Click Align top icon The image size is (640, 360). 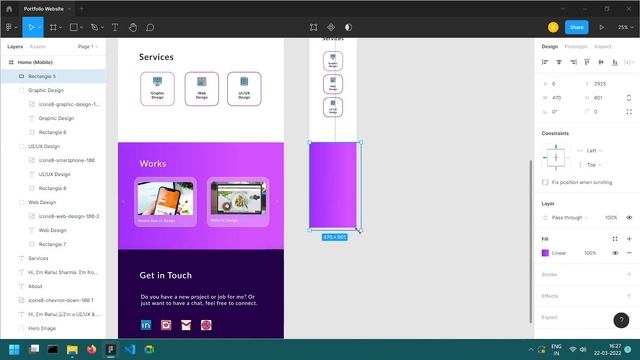click(x=587, y=62)
